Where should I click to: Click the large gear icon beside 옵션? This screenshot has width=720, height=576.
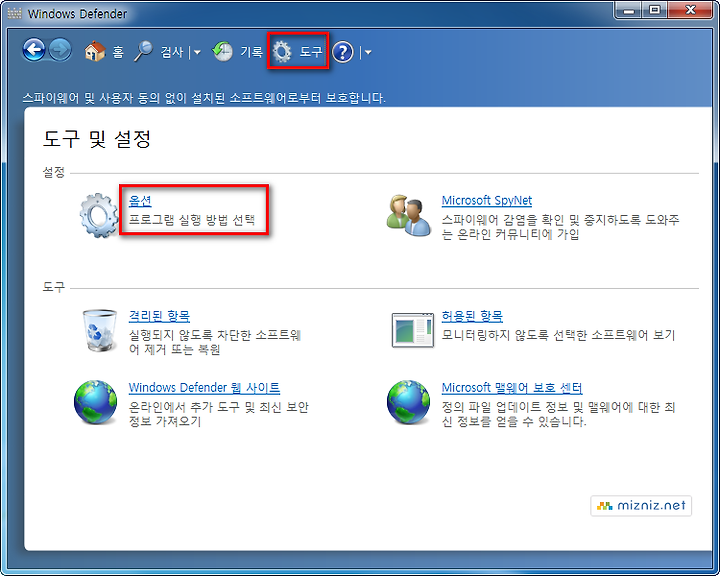coord(99,215)
